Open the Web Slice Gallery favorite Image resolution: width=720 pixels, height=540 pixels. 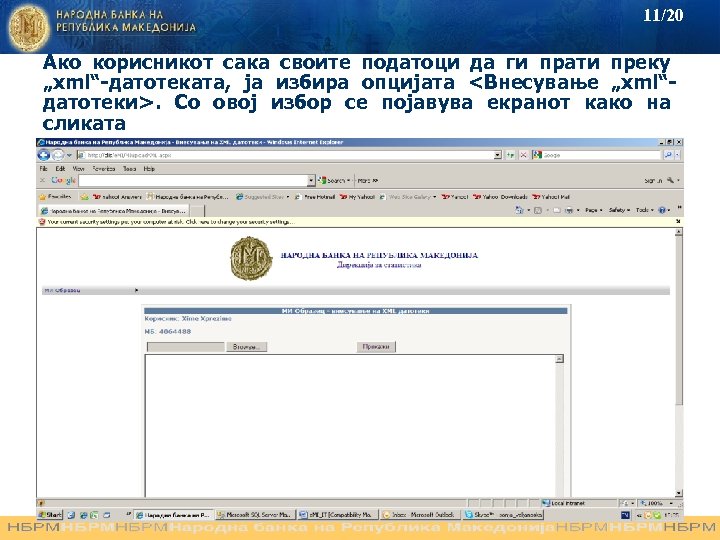407,197
